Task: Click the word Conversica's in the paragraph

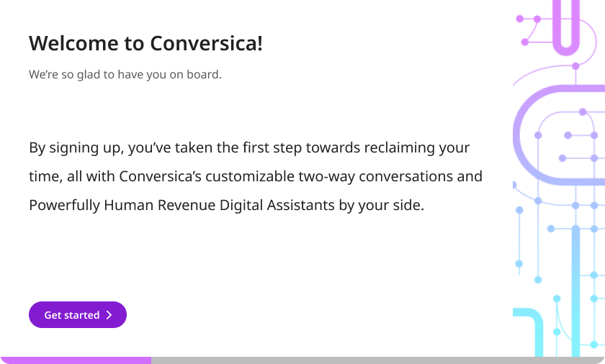Action: 160,176
